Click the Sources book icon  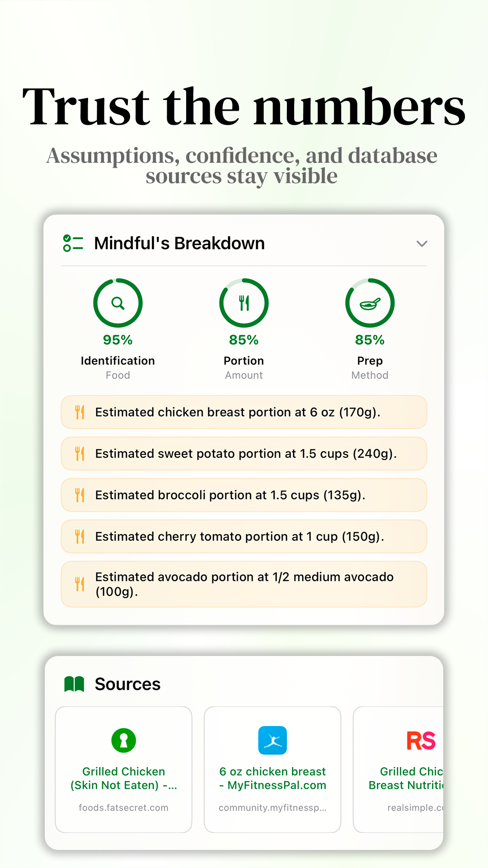tap(74, 684)
